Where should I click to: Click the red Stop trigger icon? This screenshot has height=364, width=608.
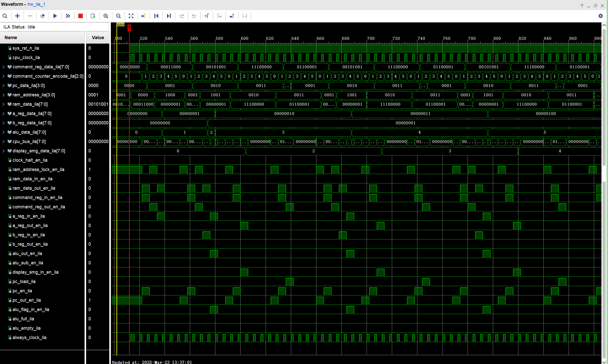[81, 16]
